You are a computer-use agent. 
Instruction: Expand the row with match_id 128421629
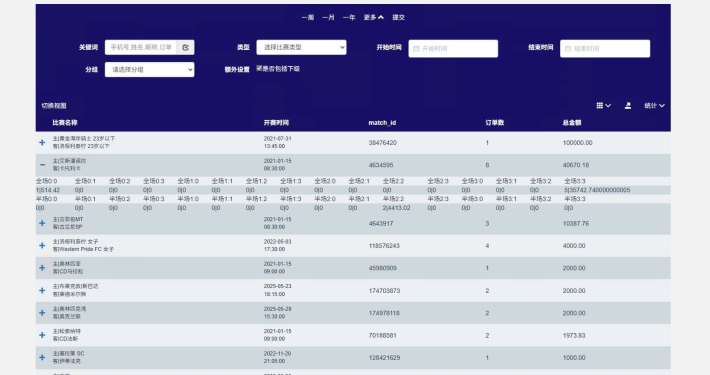tap(42, 357)
